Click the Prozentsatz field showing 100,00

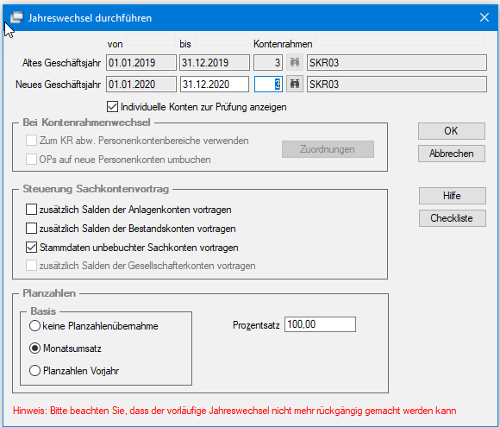(x=320, y=324)
